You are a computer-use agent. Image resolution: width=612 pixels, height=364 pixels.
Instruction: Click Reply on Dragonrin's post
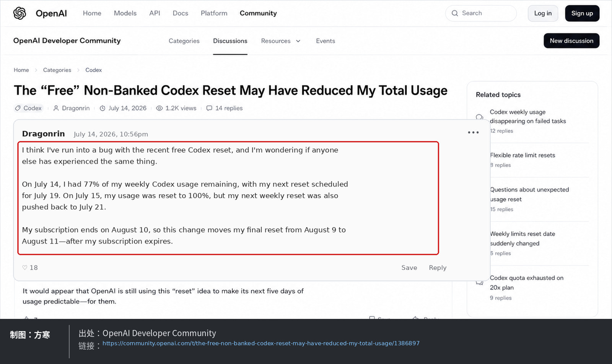pyautogui.click(x=438, y=268)
